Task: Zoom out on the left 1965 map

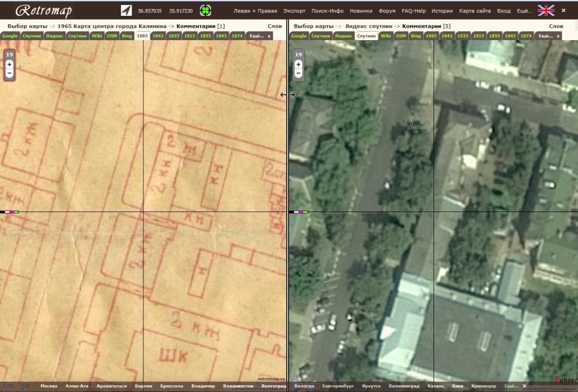Action: click(x=9, y=73)
